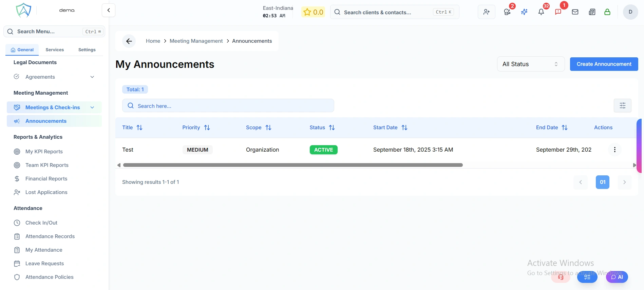Click the red feedback message icon
644x290 pixels.
tap(558, 12)
